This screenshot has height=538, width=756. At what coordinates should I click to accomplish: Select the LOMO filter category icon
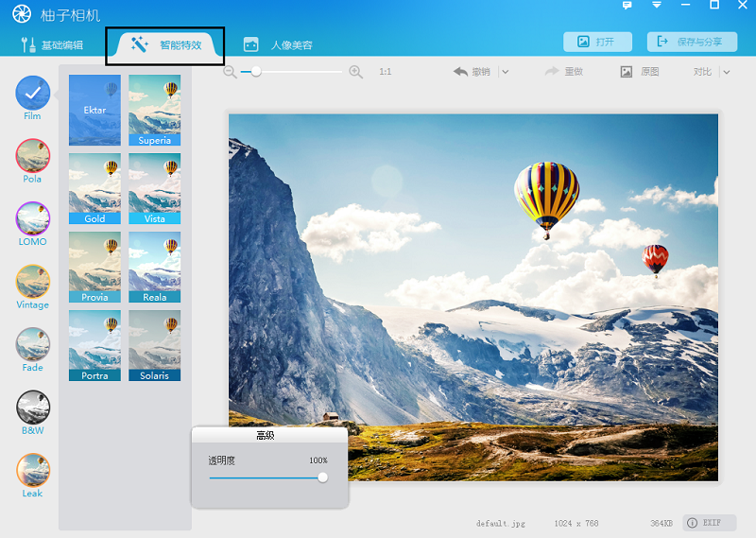pyautogui.click(x=33, y=218)
